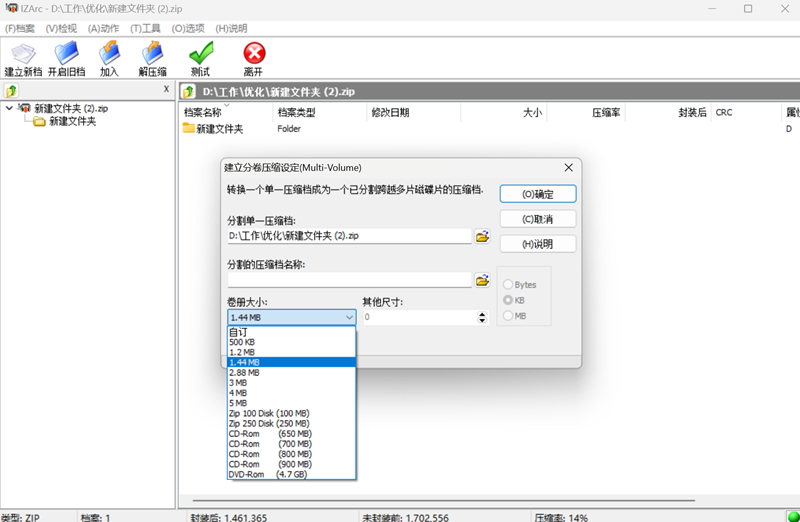This screenshot has width=800, height=522.
Task: Open the (H)说明 menu
Action: point(231,29)
